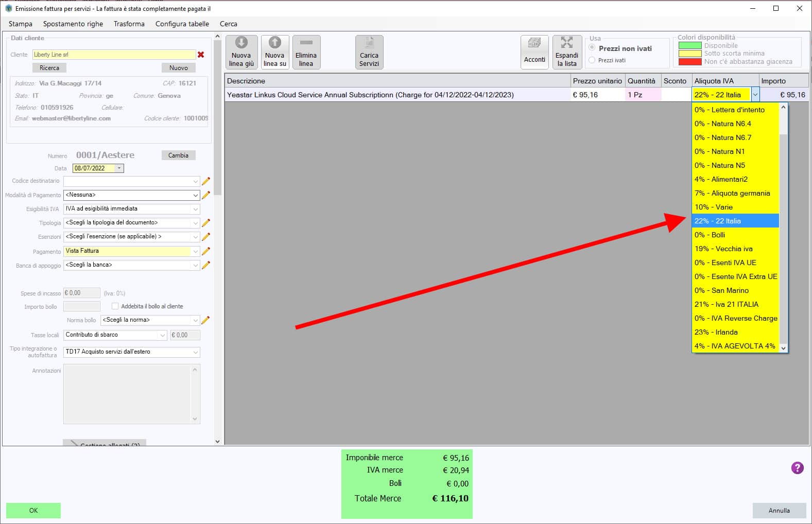The width and height of the screenshot is (812, 524).
Task: Edit Modalità di Pagamento pencil icon
Action: tap(205, 195)
